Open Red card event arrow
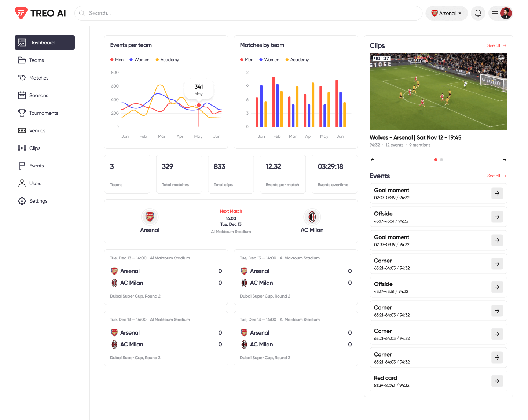528x420 pixels. [x=497, y=381]
